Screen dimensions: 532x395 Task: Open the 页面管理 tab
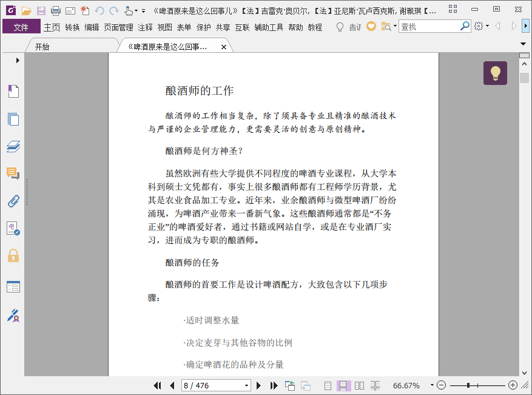point(118,27)
